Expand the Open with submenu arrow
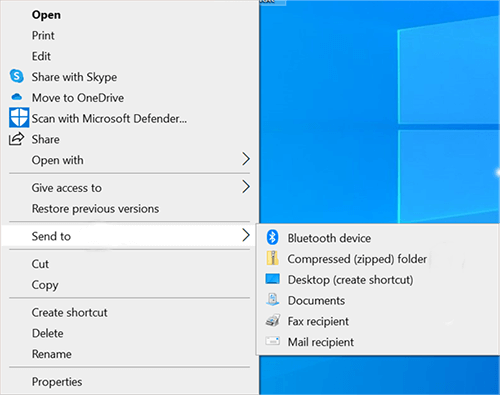Image resolution: width=500 pixels, height=395 pixels. point(246,159)
